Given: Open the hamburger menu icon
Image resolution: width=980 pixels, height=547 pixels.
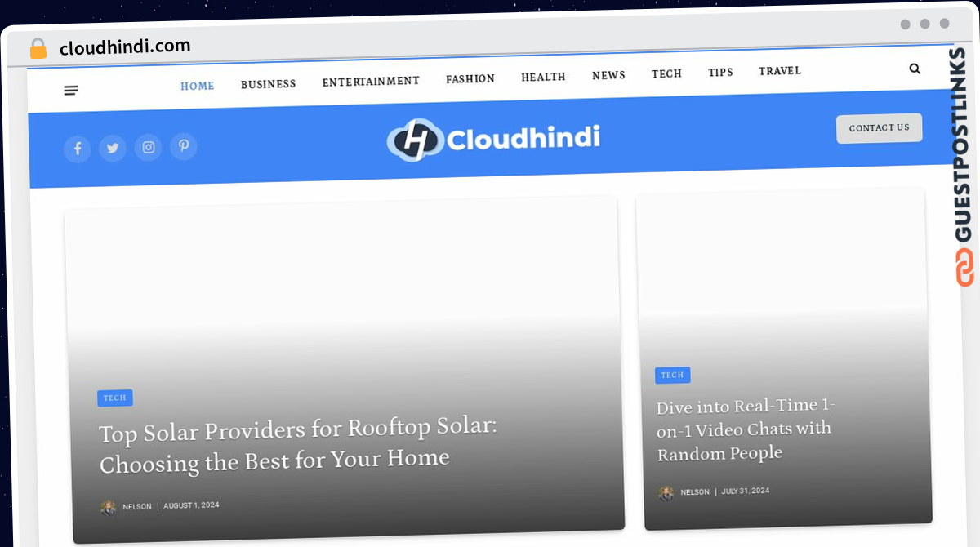Looking at the screenshot, I should pyautogui.click(x=71, y=91).
